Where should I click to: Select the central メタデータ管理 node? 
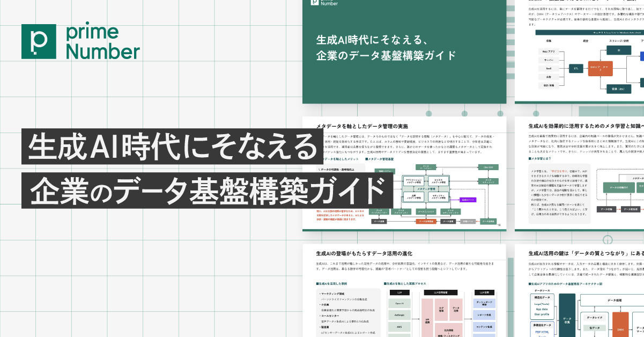(426, 189)
